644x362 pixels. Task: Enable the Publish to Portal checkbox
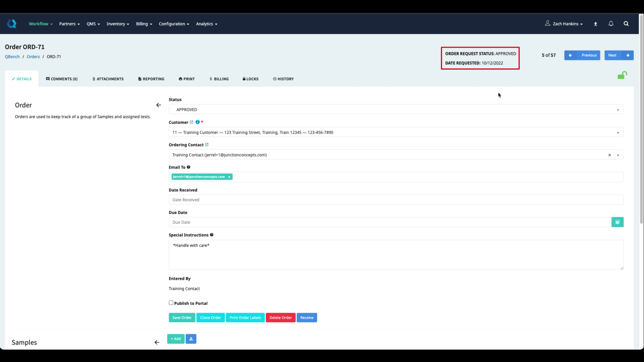[x=171, y=303]
